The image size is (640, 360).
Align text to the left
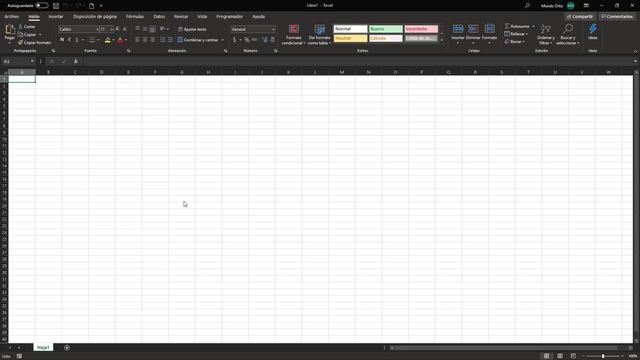(138, 40)
